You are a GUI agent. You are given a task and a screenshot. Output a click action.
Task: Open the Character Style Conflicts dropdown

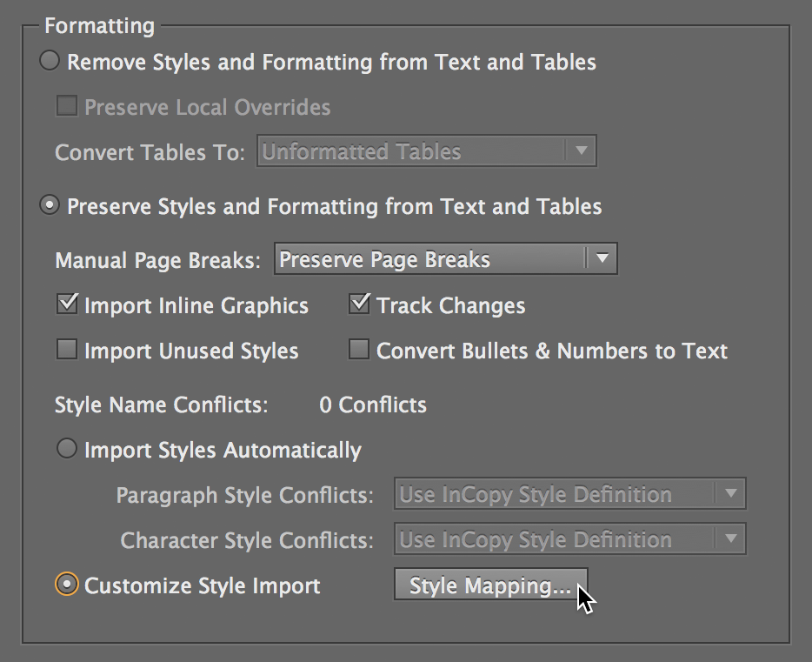(x=569, y=538)
